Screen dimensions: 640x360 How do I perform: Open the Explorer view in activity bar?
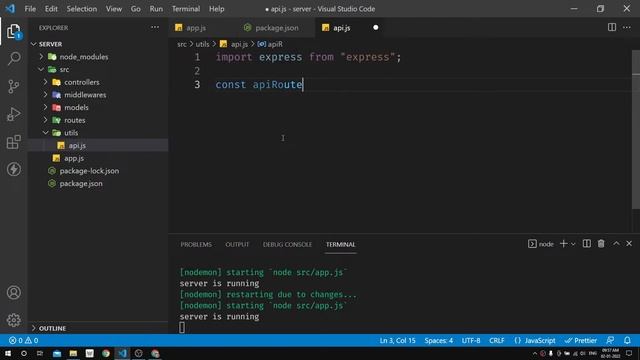[x=13, y=31]
